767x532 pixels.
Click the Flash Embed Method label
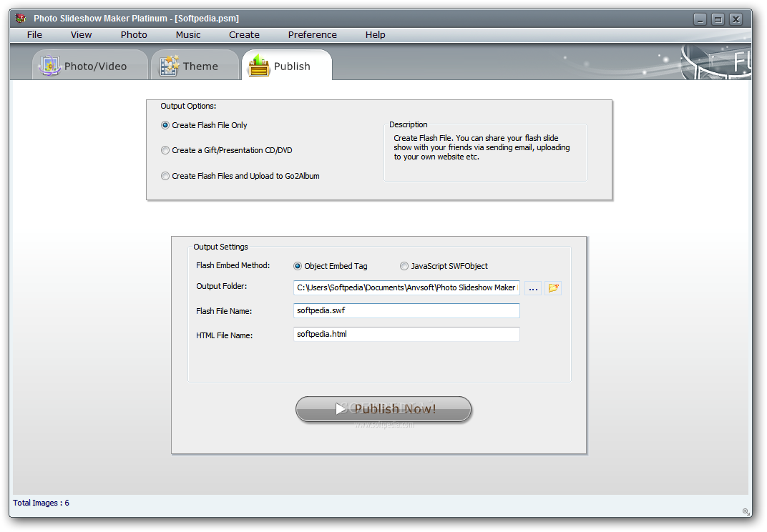[233, 265]
